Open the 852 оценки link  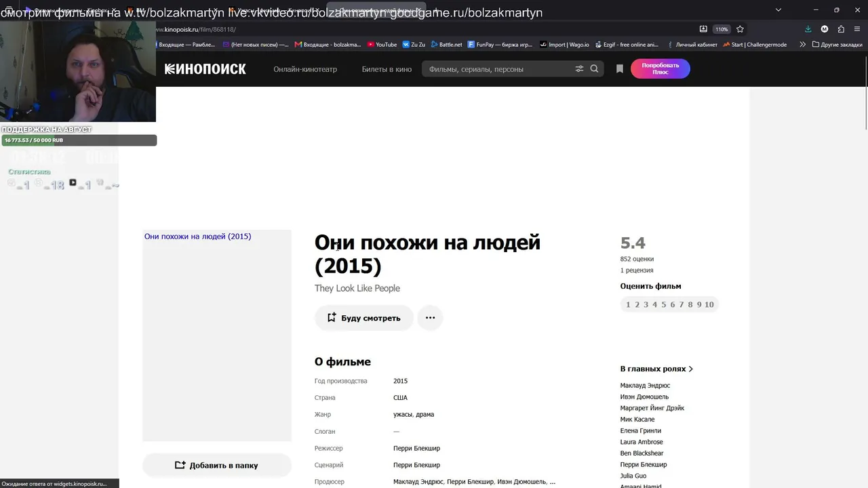click(637, 259)
